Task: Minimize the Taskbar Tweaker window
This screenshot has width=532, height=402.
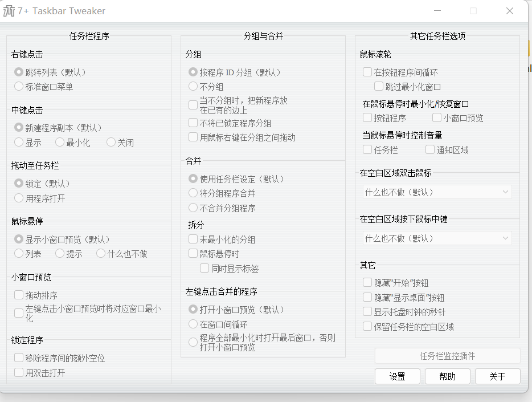Action: (x=437, y=11)
